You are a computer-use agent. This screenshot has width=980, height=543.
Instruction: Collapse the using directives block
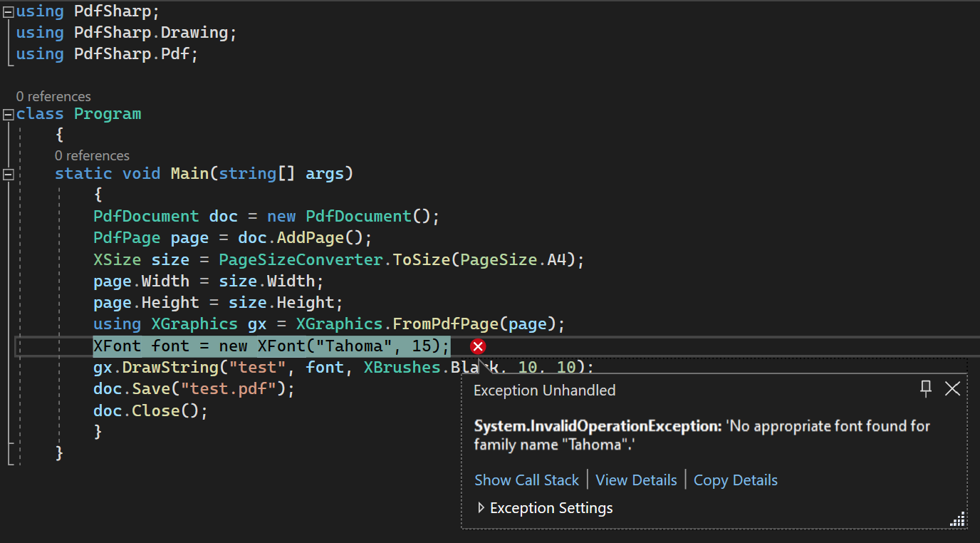pos(8,11)
